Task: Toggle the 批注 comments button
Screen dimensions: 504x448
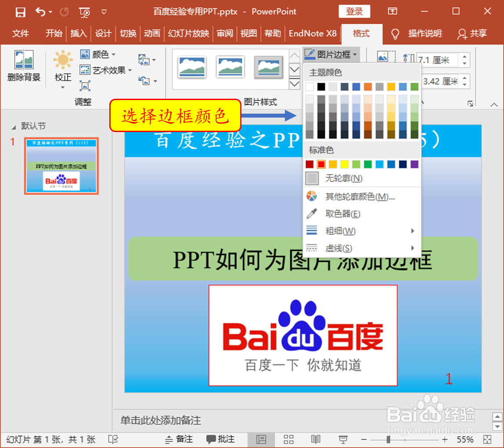Action: click(220, 439)
